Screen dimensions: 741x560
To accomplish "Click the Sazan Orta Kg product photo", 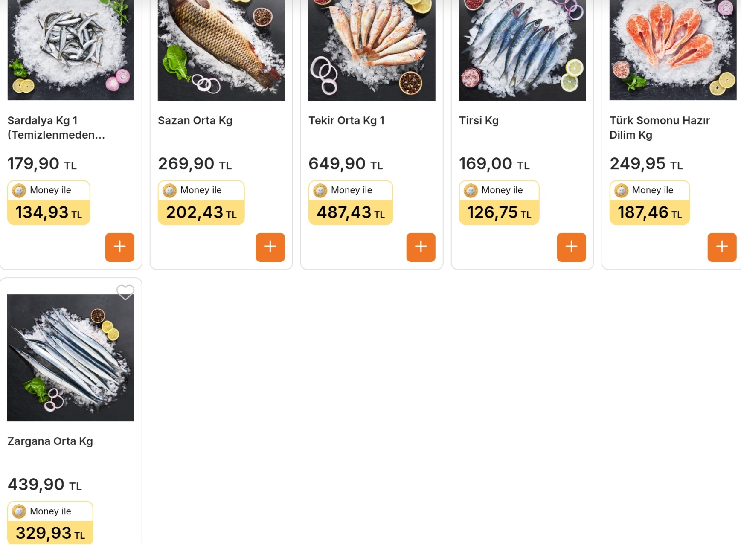I will click(221, 49).
